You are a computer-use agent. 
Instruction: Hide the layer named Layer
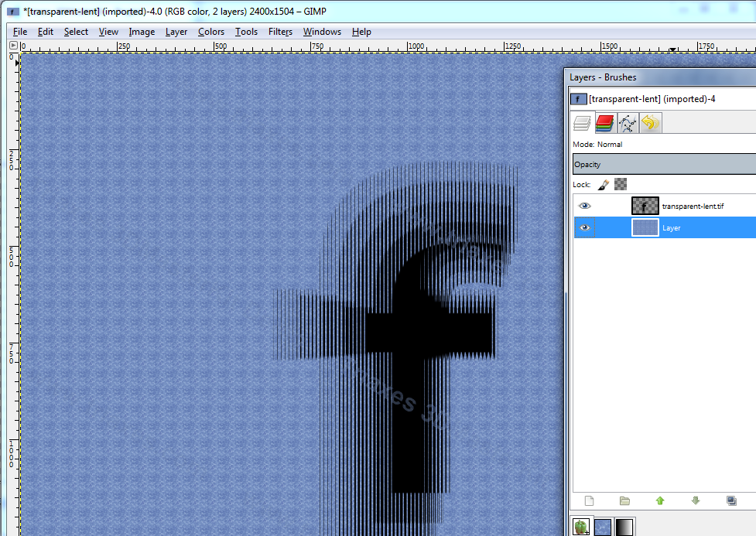pyautogui.click(x=584, y=227)
